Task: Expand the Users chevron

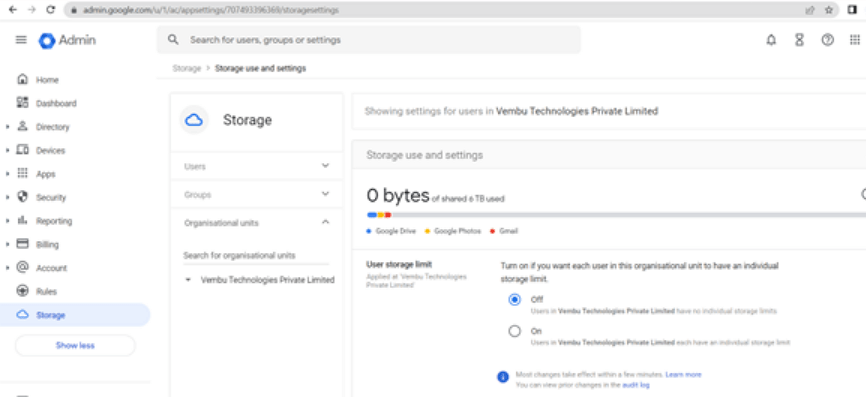Action: click(x=325, y=166)
